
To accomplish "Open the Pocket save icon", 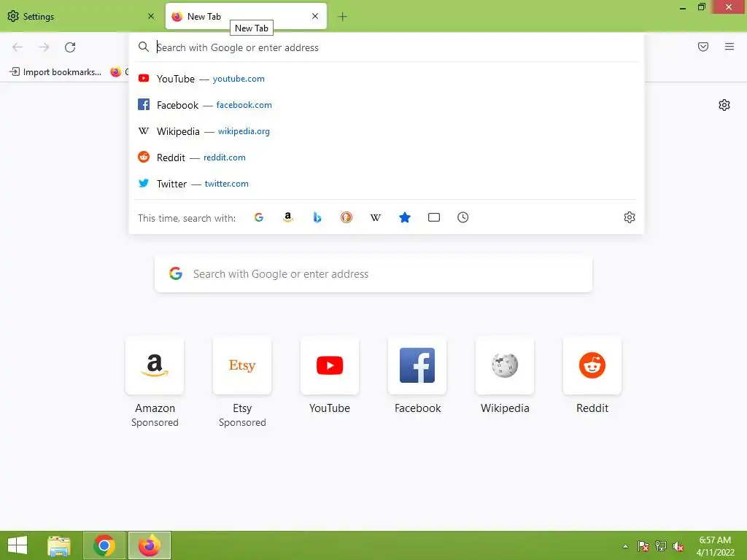I will tap(703, 47).
